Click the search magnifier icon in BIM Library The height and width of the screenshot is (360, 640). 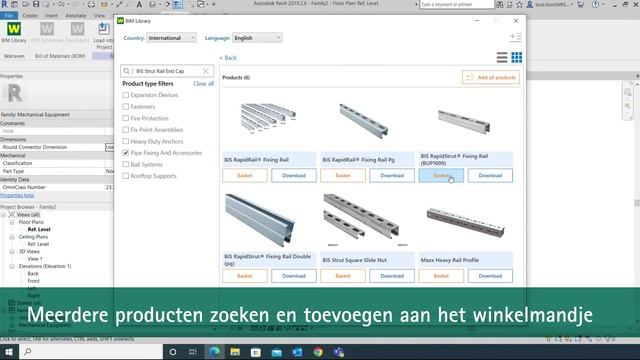127,71
